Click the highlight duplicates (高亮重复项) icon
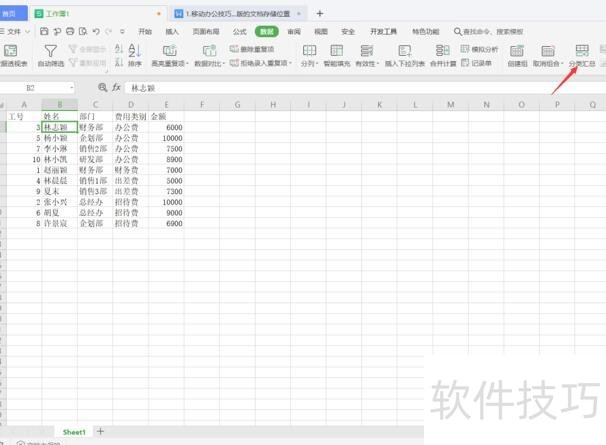Screen dimensions: 606x445 click(x=169, y=51)
